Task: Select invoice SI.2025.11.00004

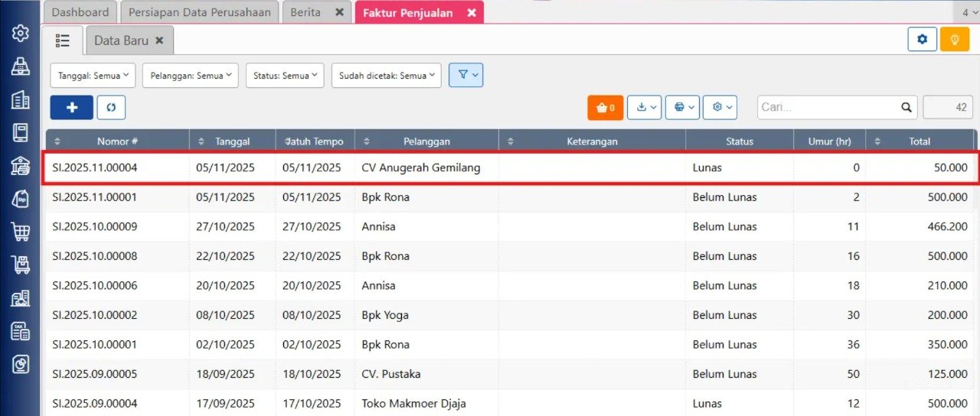Action: coord(510,167)
